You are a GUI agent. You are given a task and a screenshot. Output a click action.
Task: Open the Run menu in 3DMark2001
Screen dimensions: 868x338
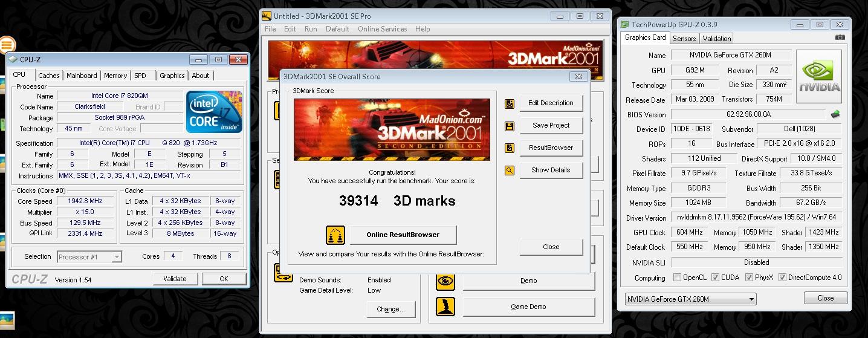[x=311, y=29]
